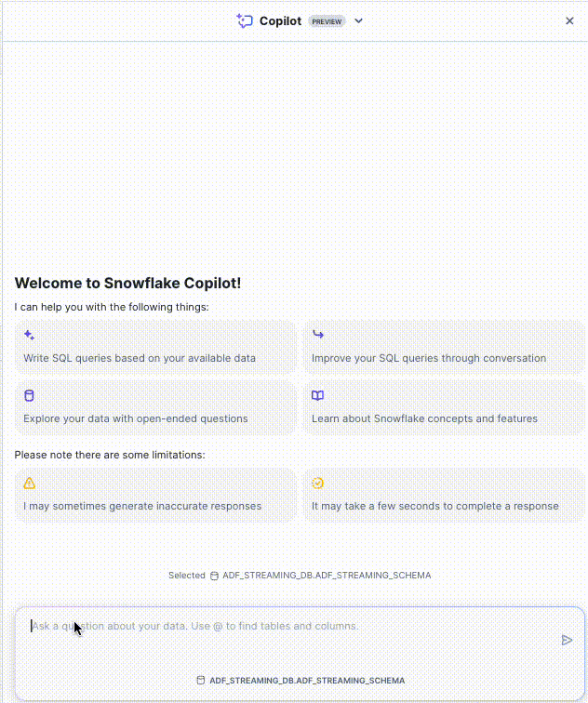Image resolution: width=588 pixels, height=703 pixels.
Task: Click the PREVIEW badge
Action: (327, 21)
